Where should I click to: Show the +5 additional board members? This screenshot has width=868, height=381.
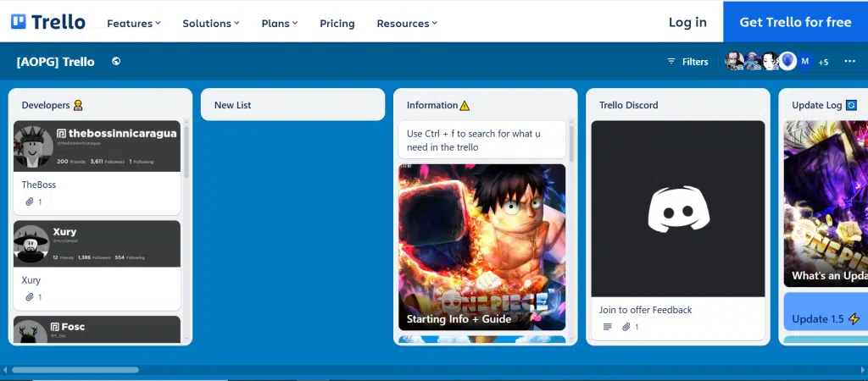(x=823, y=62)
